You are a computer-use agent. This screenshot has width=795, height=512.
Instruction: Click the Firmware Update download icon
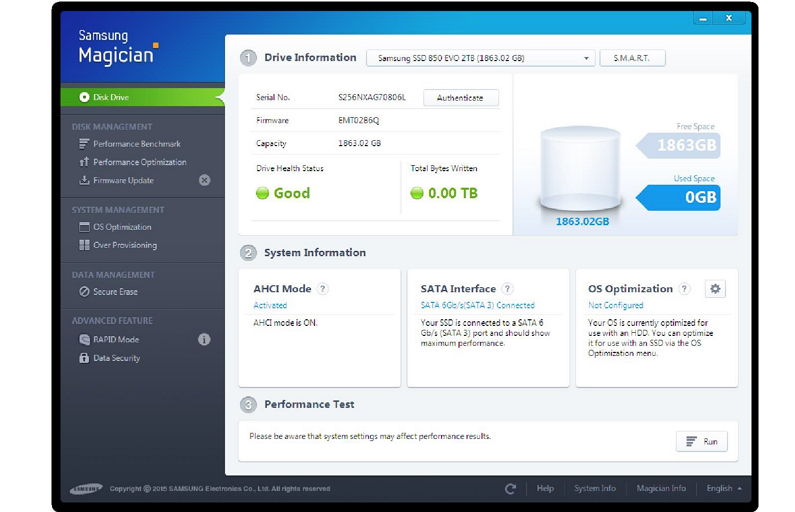pos(84,180)
